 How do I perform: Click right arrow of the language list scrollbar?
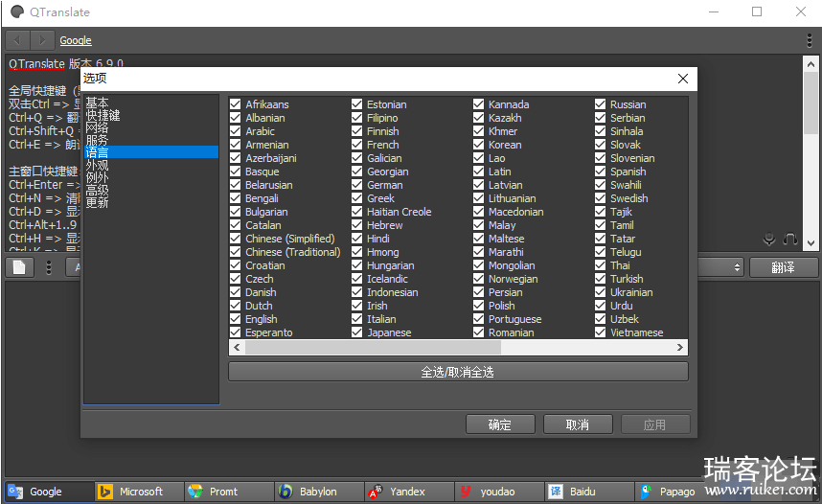tap(680, 347)
